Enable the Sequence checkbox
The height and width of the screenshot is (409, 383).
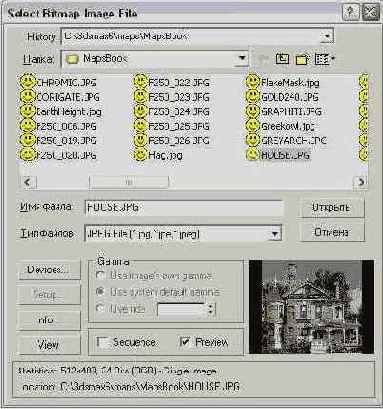pos(102,342)
